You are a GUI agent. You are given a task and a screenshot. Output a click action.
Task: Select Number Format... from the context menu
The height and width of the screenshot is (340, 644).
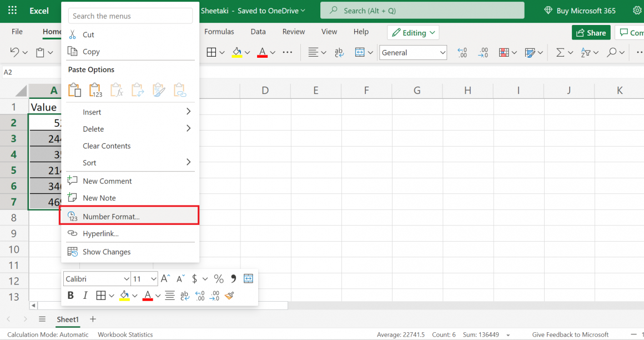(111, 217)
